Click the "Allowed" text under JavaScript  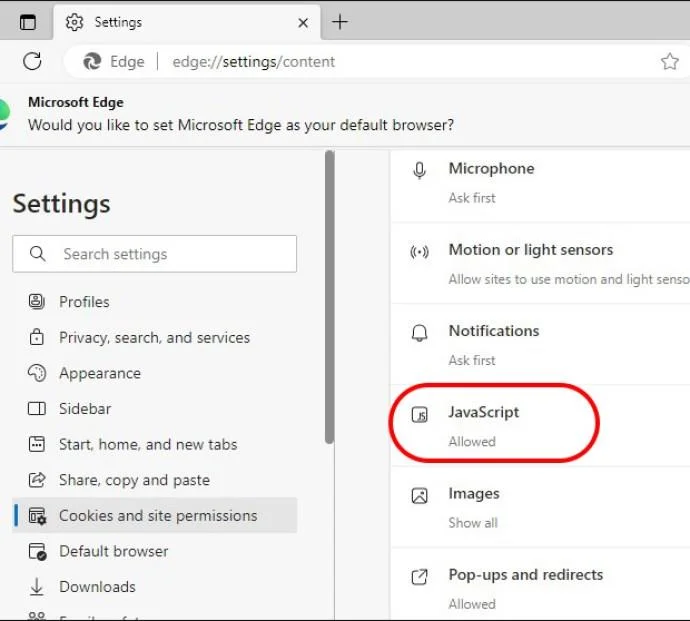(x=472, y=441)
